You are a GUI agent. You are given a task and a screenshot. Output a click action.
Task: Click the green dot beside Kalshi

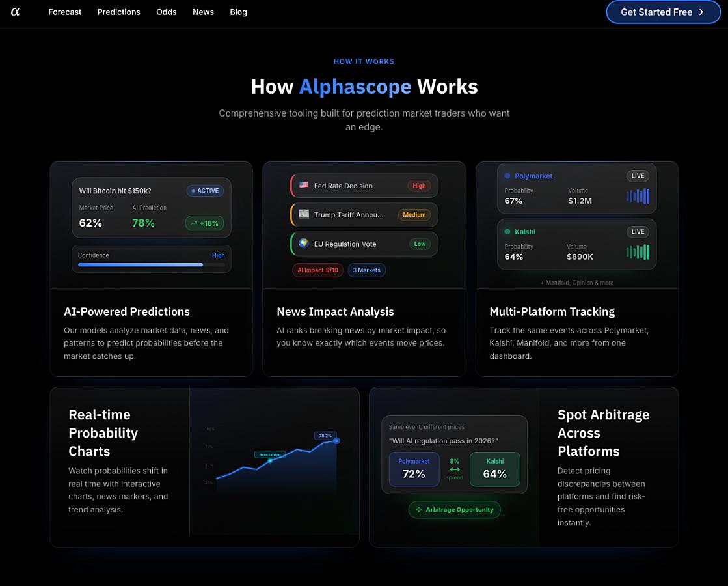click(x=507, y=231)
